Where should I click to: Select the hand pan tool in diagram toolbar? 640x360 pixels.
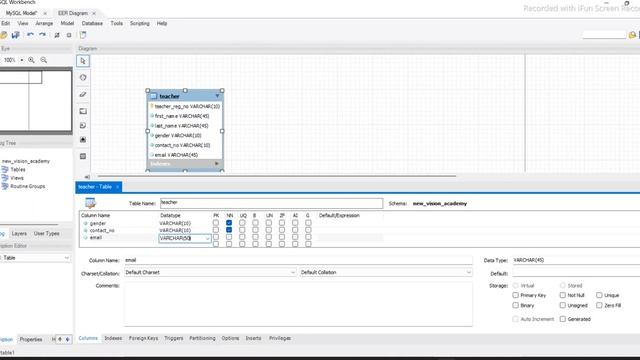tap(83, 78)
